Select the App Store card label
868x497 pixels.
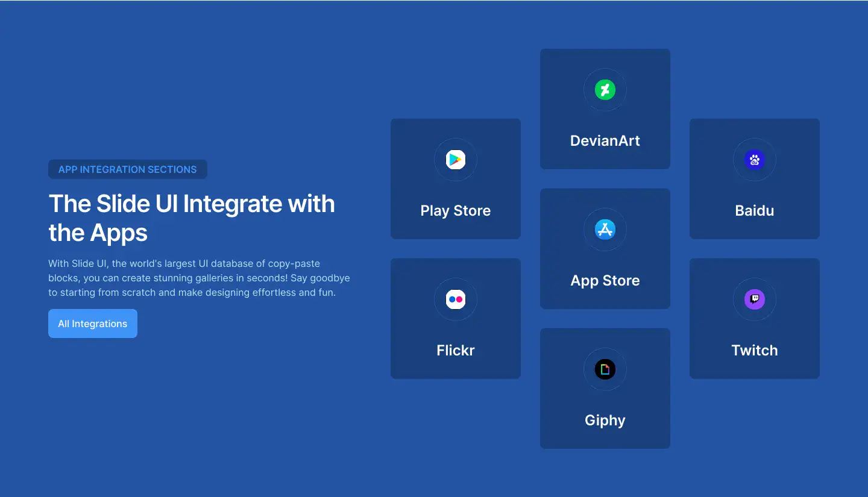click(x=605, y=281)
